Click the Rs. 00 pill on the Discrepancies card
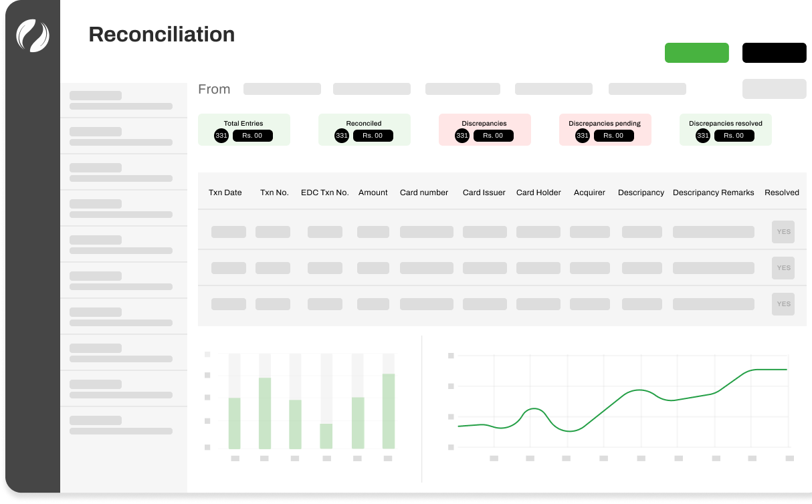The width and height of the screenshot is (812, 504). coord(494,136)
